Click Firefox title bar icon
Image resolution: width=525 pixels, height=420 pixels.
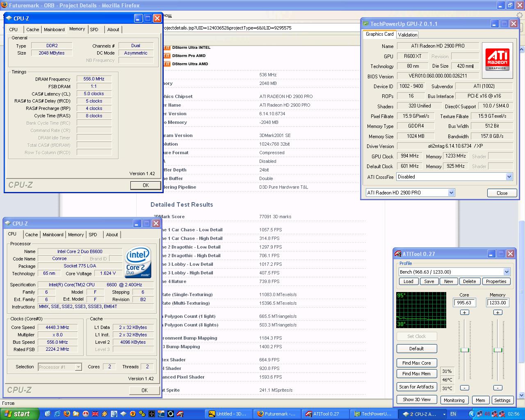click(x=4, y=5)
